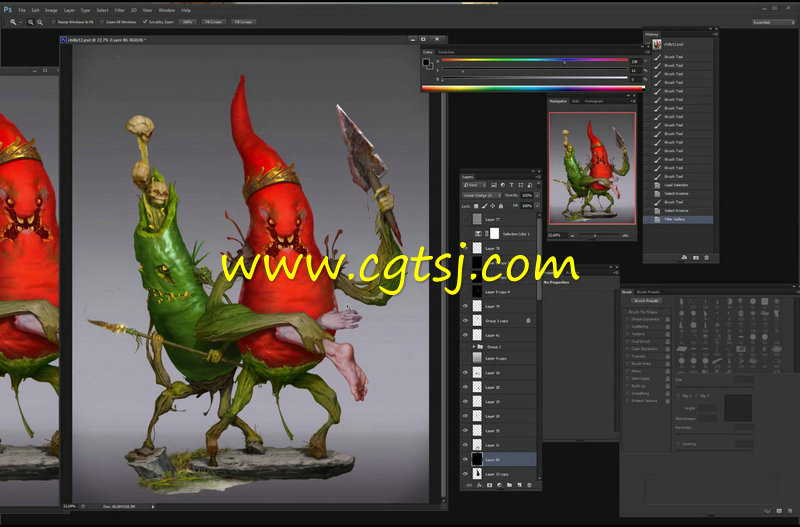The image size is (800, 527).
Task: Open the Filter menu
Action: click(x=119, y=10)
